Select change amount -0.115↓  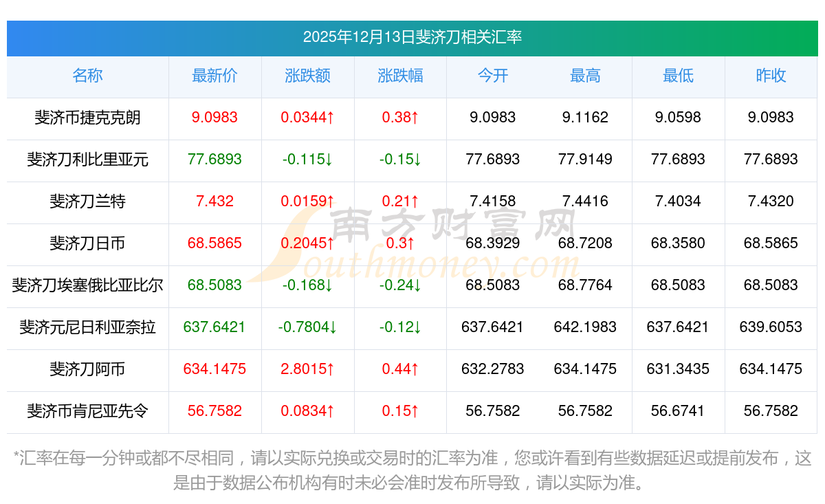[x=307, y=160]
